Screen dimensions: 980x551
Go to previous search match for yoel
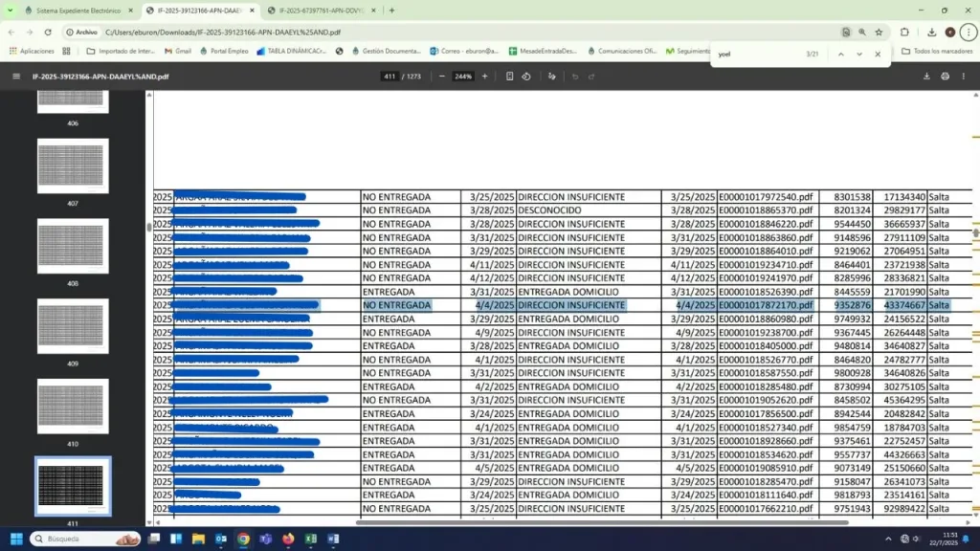[840, 55]
